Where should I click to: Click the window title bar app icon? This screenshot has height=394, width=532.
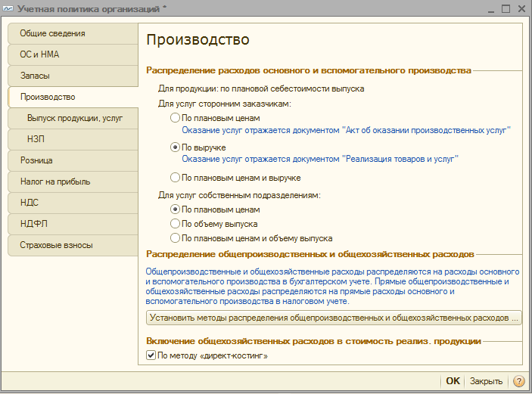tap(8, 8)
